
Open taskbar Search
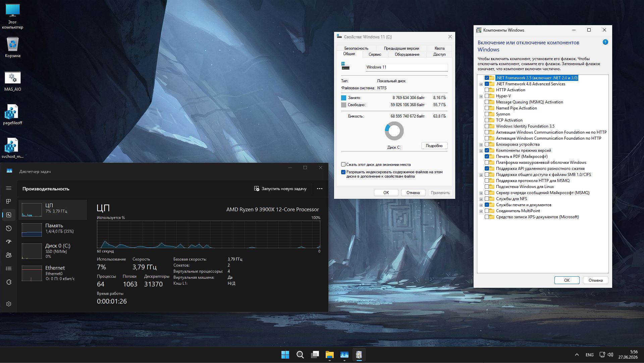point(300,355)
